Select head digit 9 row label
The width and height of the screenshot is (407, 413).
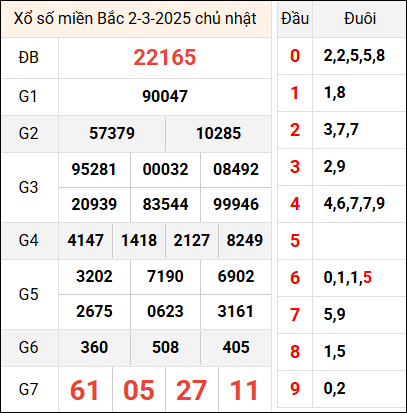[295, 389]
